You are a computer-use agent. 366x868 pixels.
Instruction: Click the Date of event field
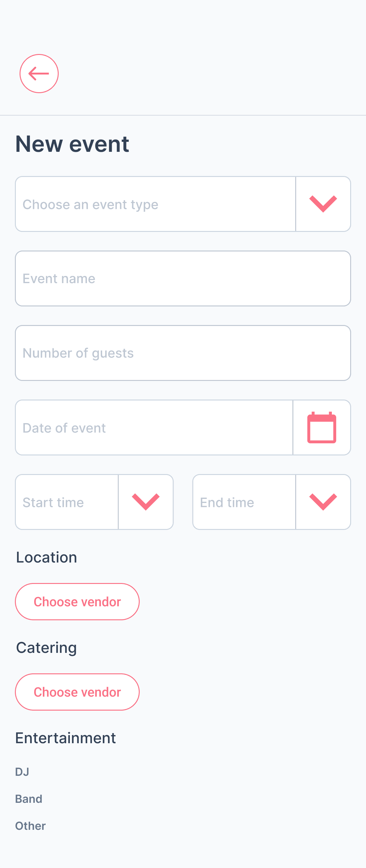point(154,427)
